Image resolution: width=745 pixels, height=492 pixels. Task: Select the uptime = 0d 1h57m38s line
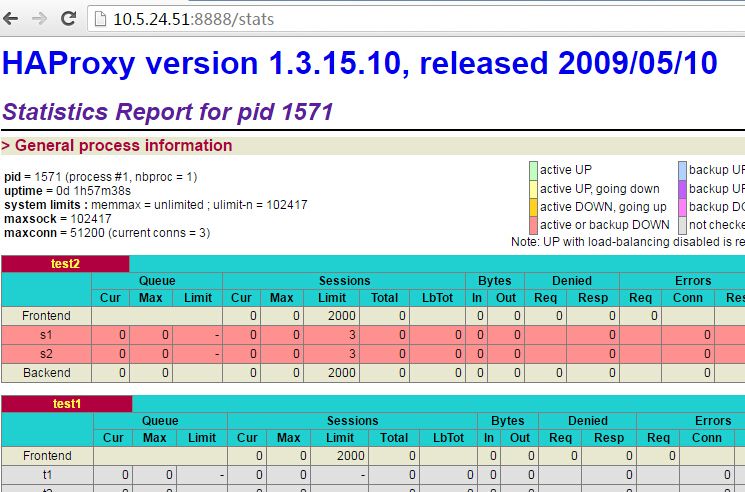tap(67, 191)
